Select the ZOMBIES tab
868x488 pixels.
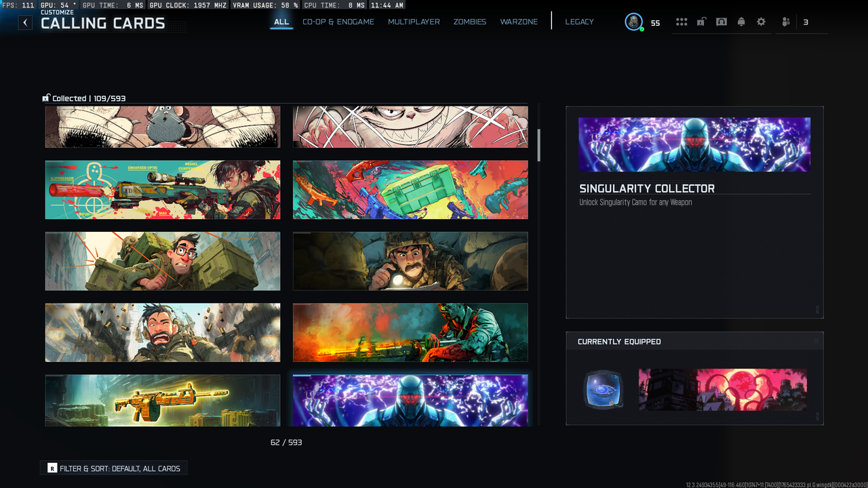(x=470, y=22)
